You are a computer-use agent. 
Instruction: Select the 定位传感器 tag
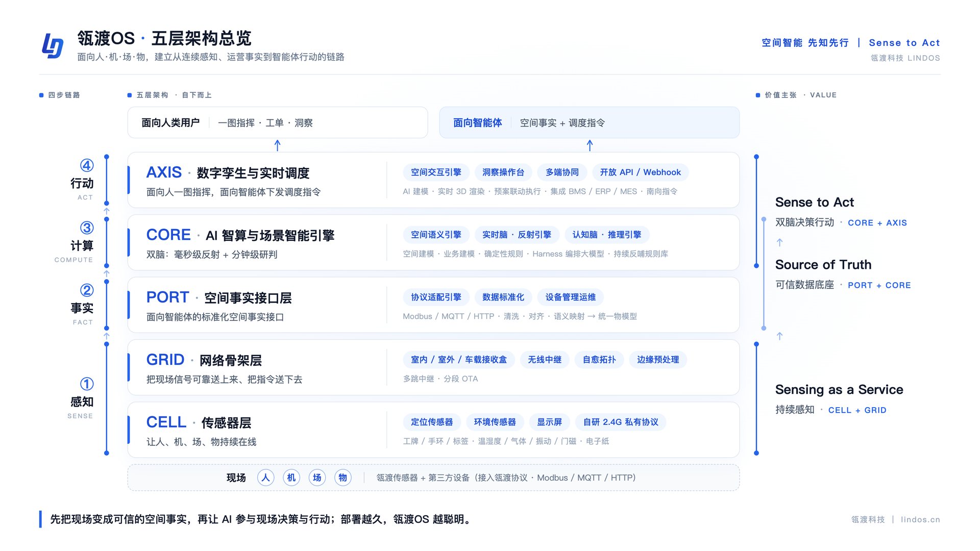pyautogui.click(x=432, y=422)
